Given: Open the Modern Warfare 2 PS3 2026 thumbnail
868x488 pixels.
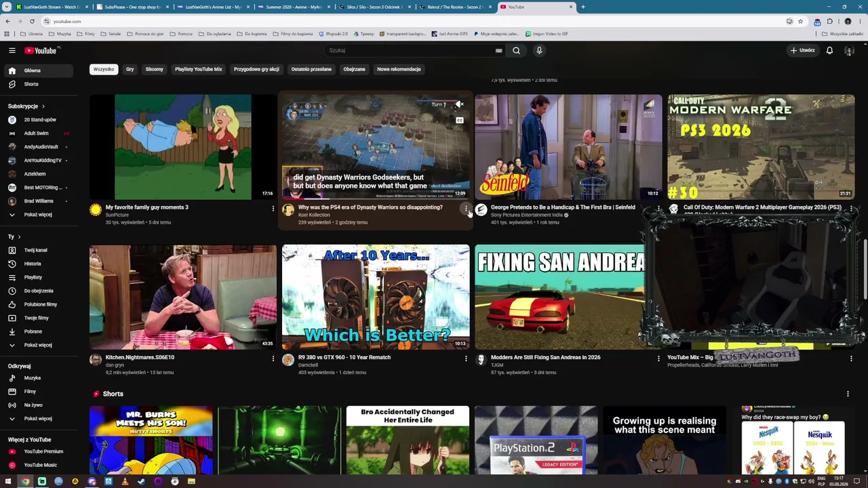Looking at the screenshot, I should (x=761, y=147).
